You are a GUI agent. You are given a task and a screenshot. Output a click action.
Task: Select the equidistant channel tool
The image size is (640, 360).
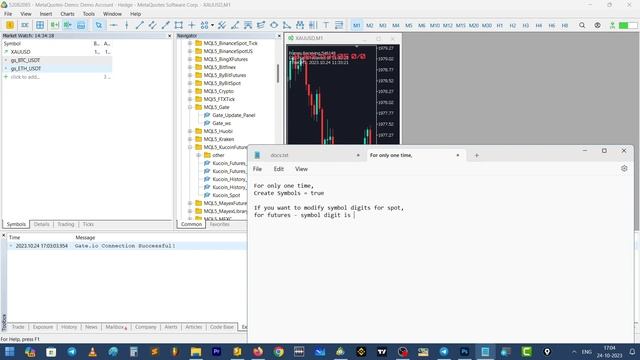(152, 25)
